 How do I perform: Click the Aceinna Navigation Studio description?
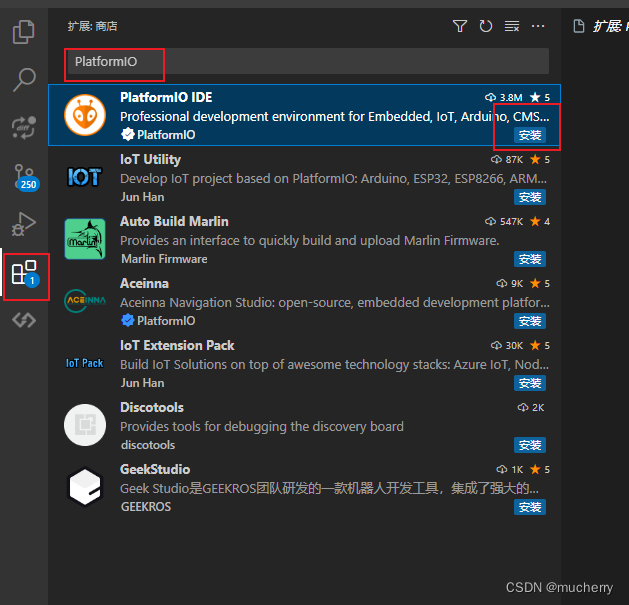pos(335,302)
